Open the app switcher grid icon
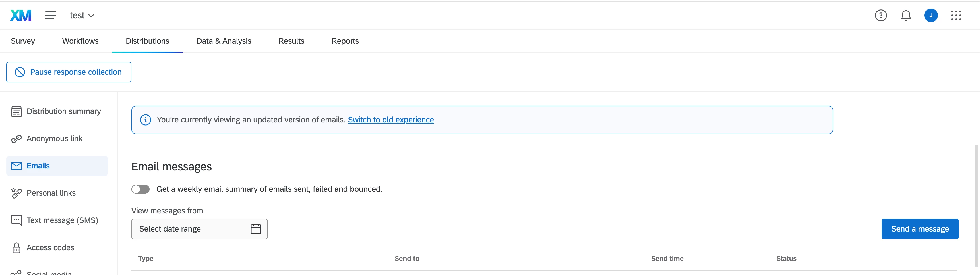The image size is (980, 275). click(x=956, y=15)
